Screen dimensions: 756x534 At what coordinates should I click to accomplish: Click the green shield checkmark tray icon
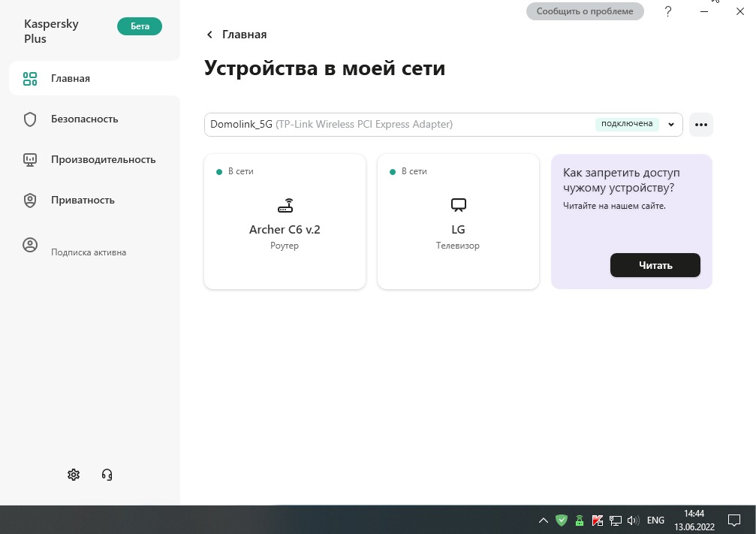coord(562,520)
